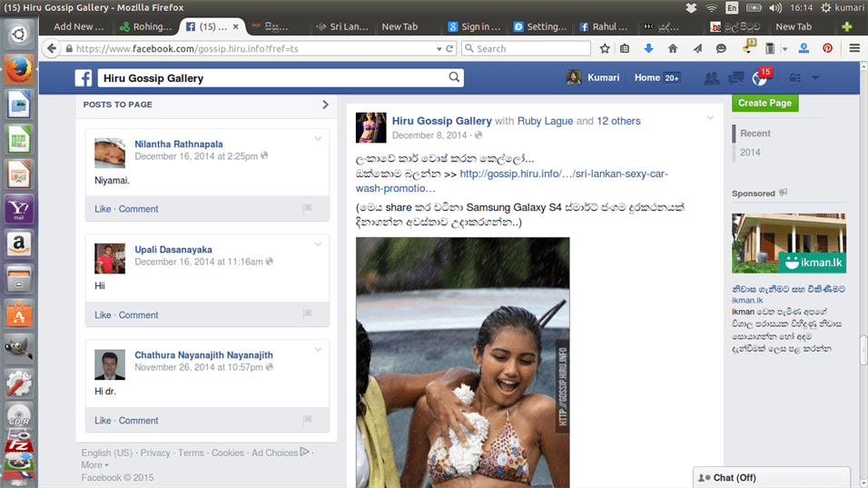
Task: Open Chathura Nayanajith's profile picture
Action: pos(110,364)
